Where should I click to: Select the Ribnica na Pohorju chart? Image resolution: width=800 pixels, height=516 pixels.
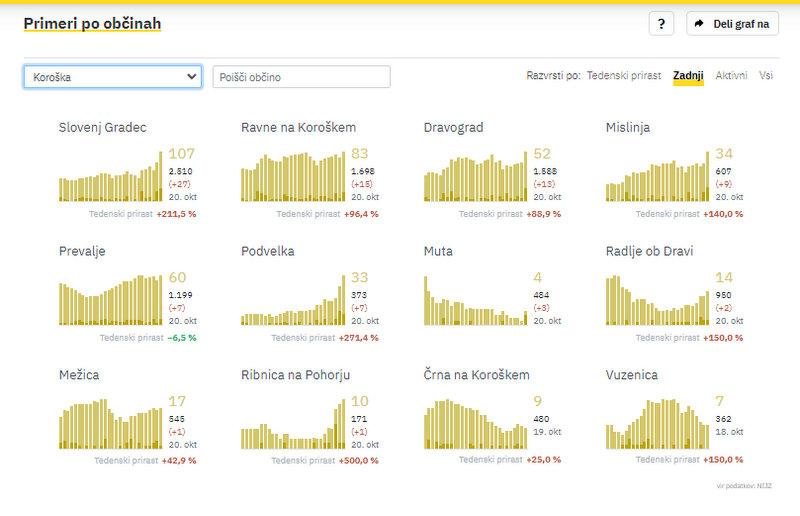(292, 424)
